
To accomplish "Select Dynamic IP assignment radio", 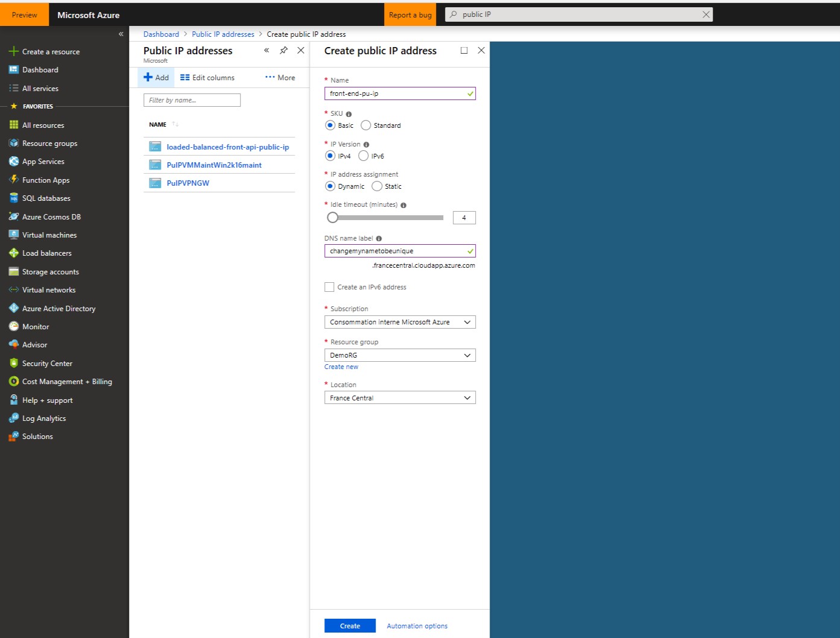I will (x=330, y=186).
